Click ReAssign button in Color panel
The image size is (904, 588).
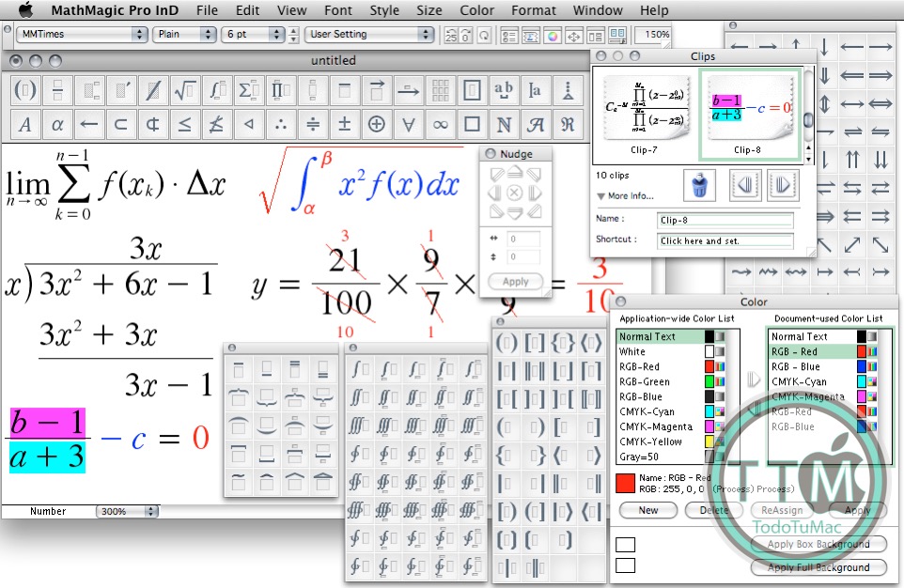point(782,510)
